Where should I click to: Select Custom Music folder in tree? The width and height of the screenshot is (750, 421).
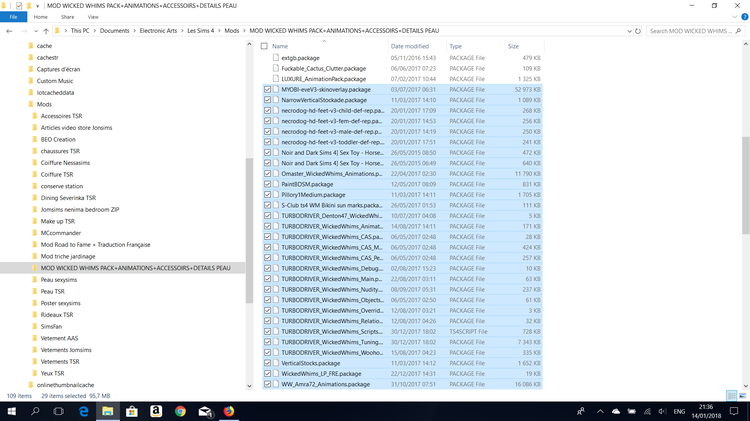[55, 81]
